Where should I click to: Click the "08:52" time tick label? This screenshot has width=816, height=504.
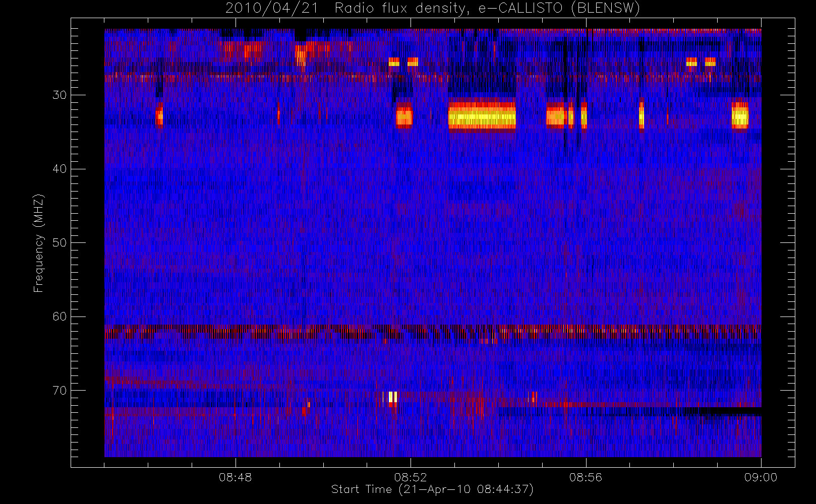point(411,477)
